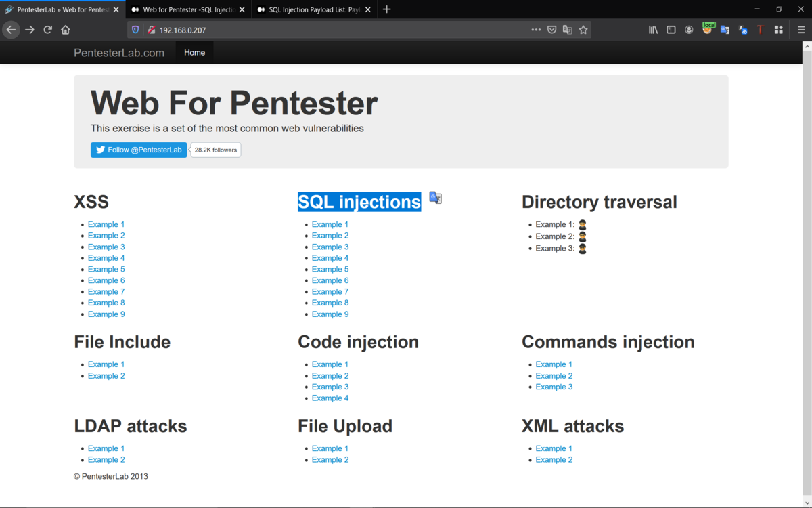The height and width of the screenshot is (508, 812).
Task: Click translate popup icon beside SQL injections
Action: click(x=436, y=198)
